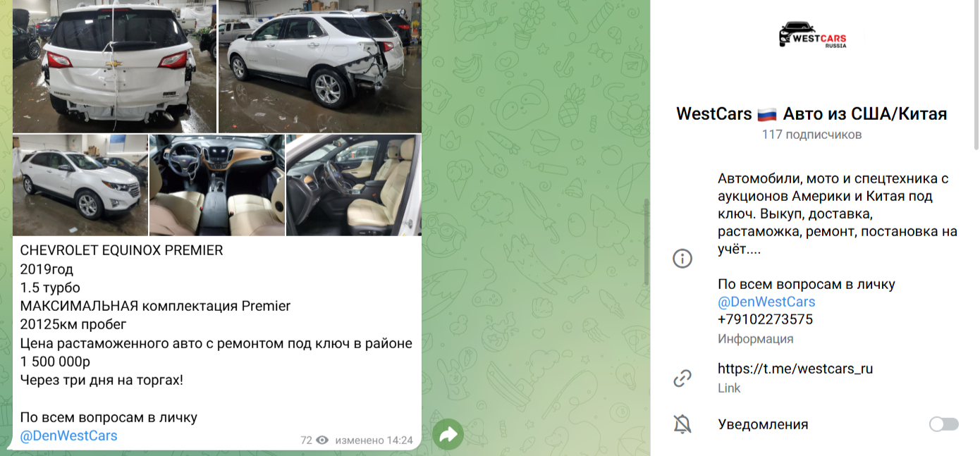Toggle the Уведомления switch
The width and height of the screenshot is (980, 456).
(x=944, y=424)
